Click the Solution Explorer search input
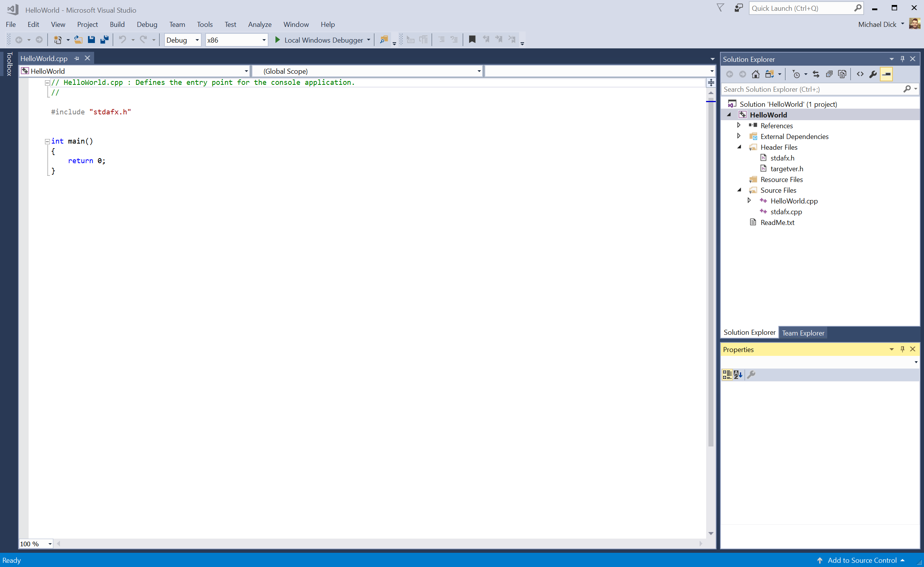Screen dimensions: 924x567 [x=814, y=89]
